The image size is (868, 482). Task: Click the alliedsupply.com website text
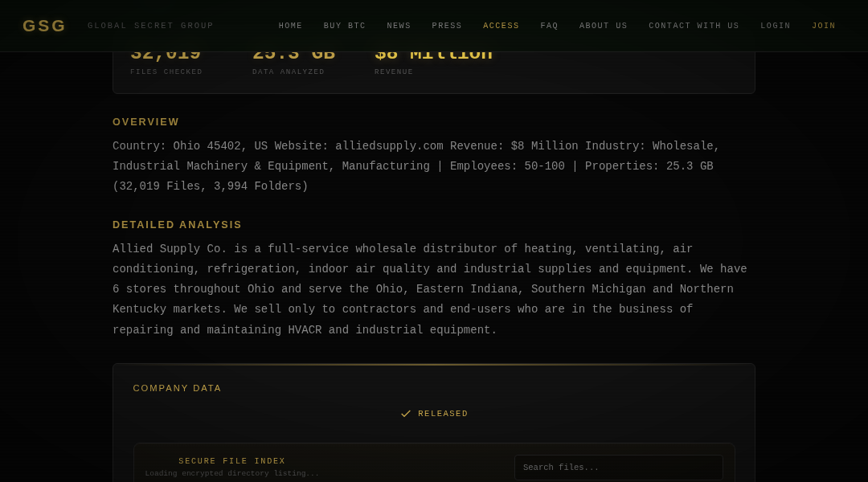(x=389, y=146)
